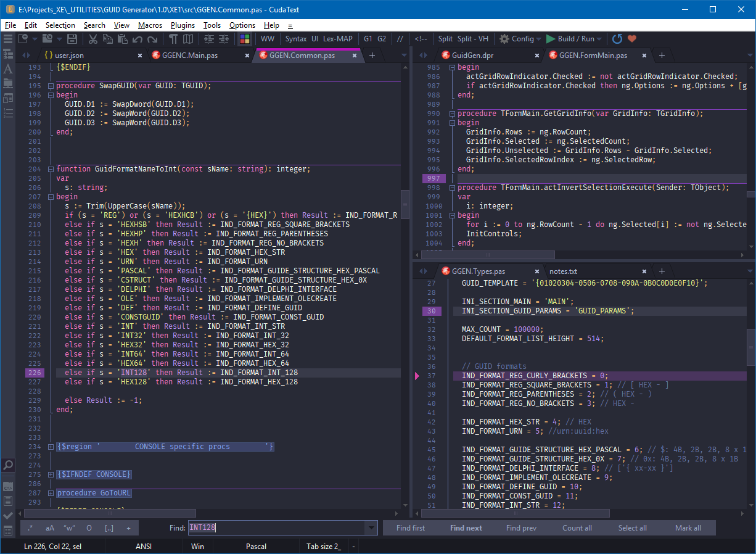
Task: Click the Select all button
Action: coord(633,528)
